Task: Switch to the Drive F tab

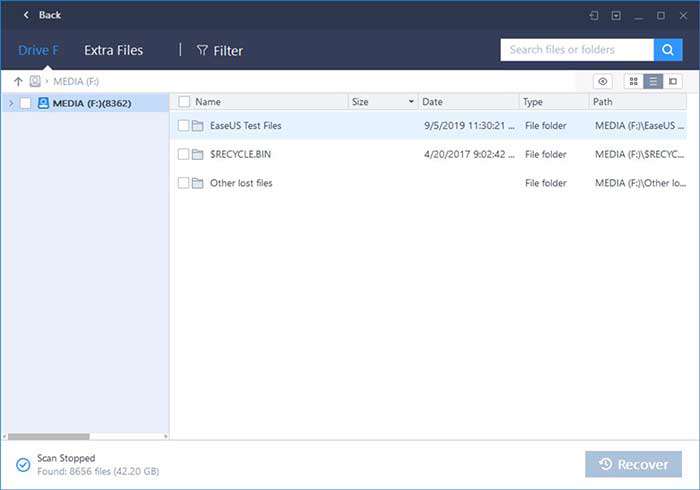Action: pos(38,50)
